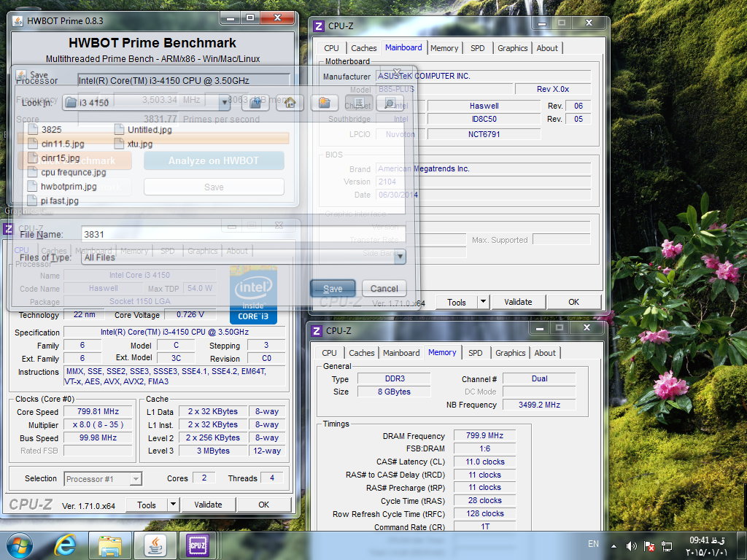This screenshot has height=560, width=747.
Task: Select cpu frequnce.jpg file
Action: tap(67, 172)
